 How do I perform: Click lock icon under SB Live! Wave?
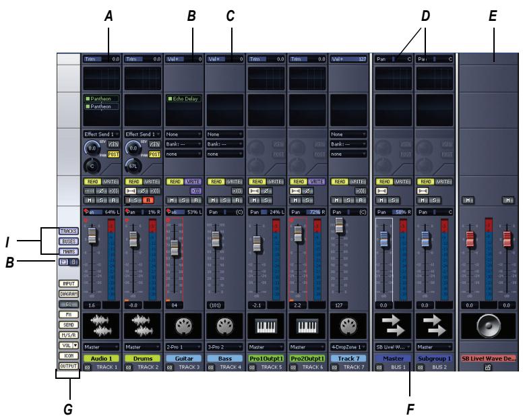[488, 367]
